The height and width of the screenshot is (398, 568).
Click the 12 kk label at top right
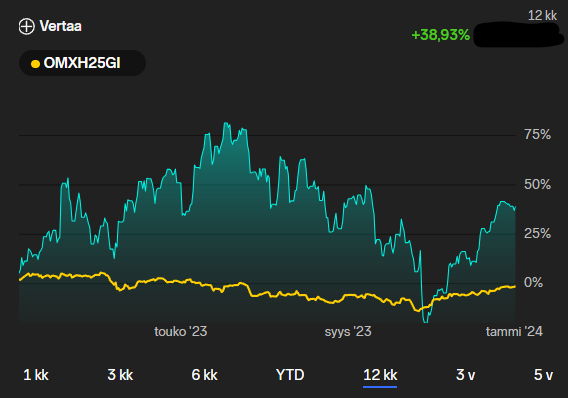pyautogui.click(x=542, y=16)
